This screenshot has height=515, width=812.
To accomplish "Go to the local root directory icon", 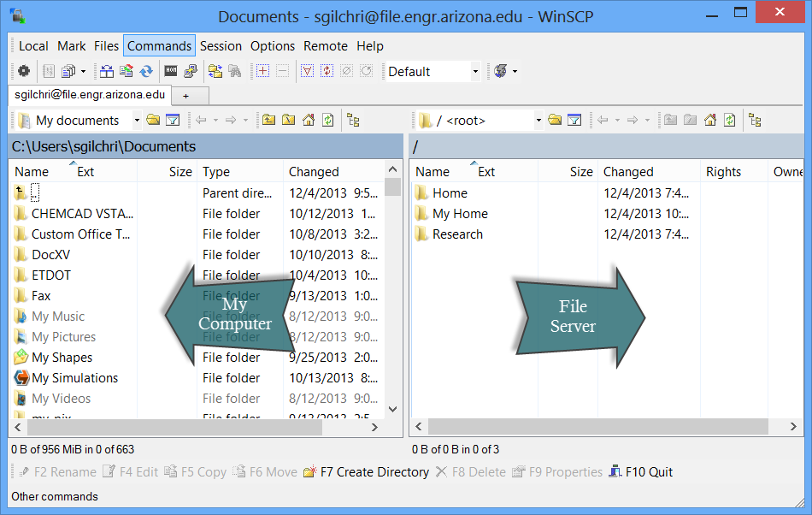I will tap(288, 121).
